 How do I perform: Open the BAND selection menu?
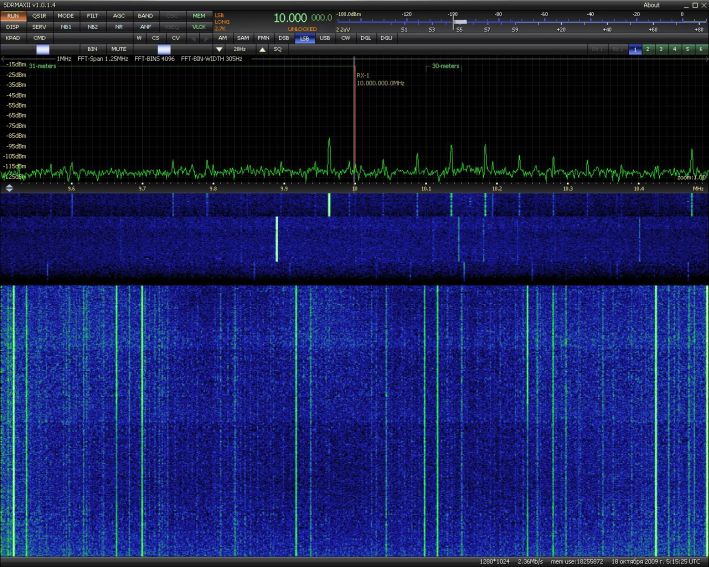(x=146, y=16)
